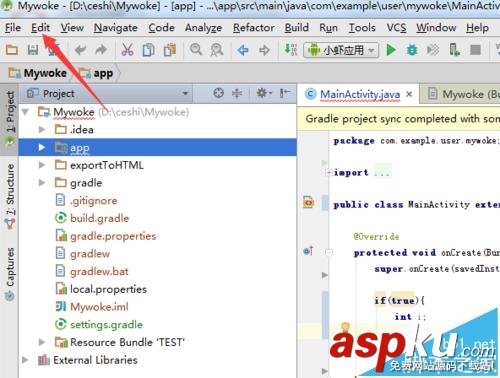Expand the gradle folder arrow
The height and width of the screenshot is (378, 500).
[x=42, y=183]
